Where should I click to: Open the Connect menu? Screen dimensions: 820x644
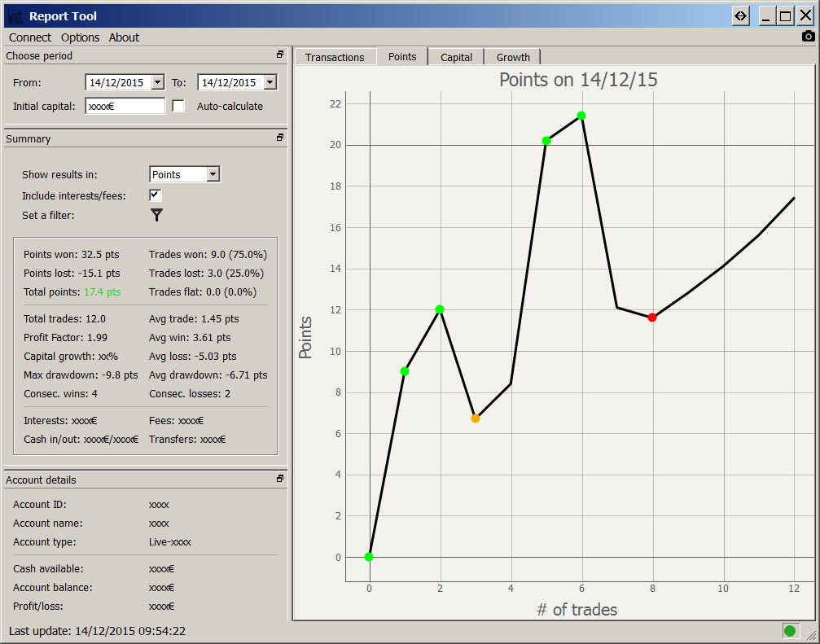point(30,37)
